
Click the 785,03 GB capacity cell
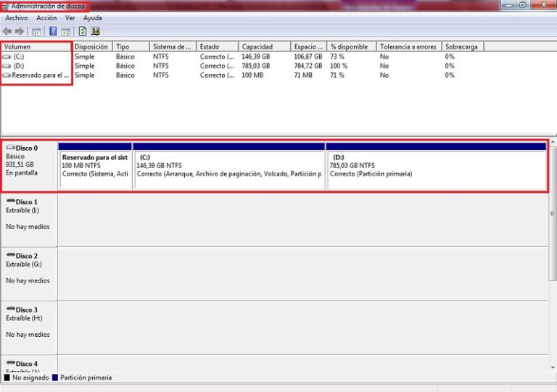pos(256,66)
